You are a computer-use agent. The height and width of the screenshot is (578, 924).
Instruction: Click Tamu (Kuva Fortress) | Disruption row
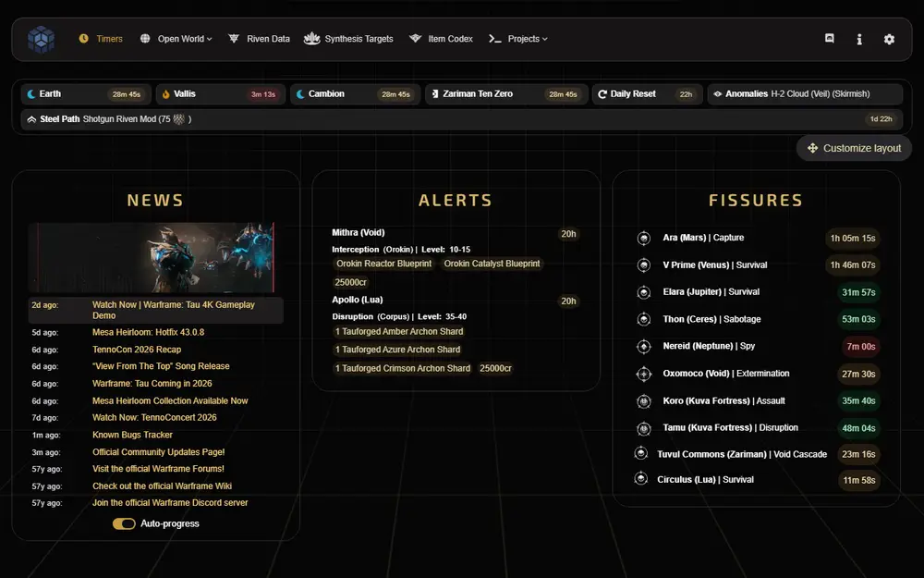[x=757, y=427]
